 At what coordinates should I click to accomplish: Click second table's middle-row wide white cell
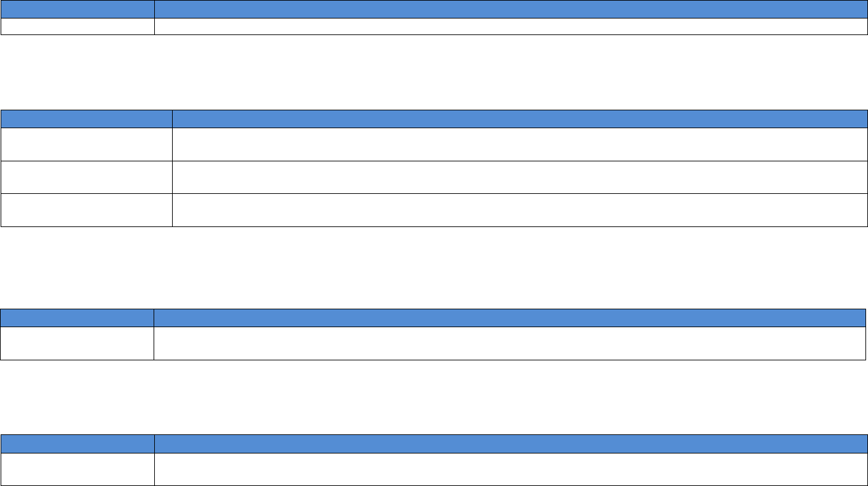(519, 177)
